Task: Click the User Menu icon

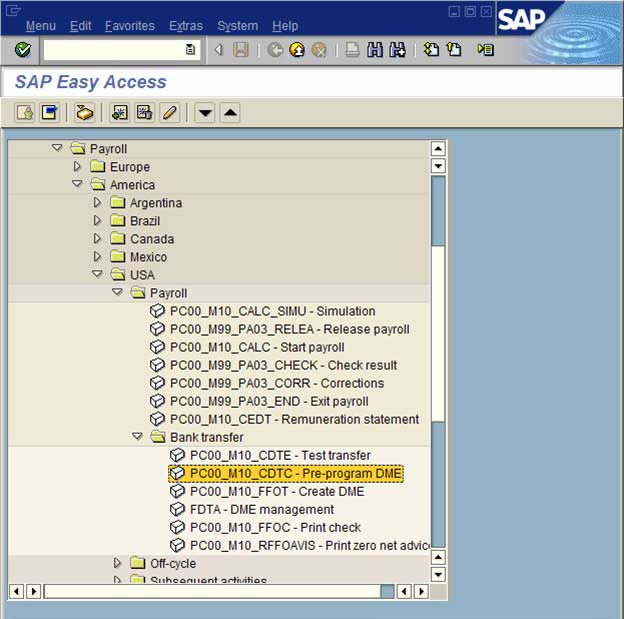Action: 25,113
